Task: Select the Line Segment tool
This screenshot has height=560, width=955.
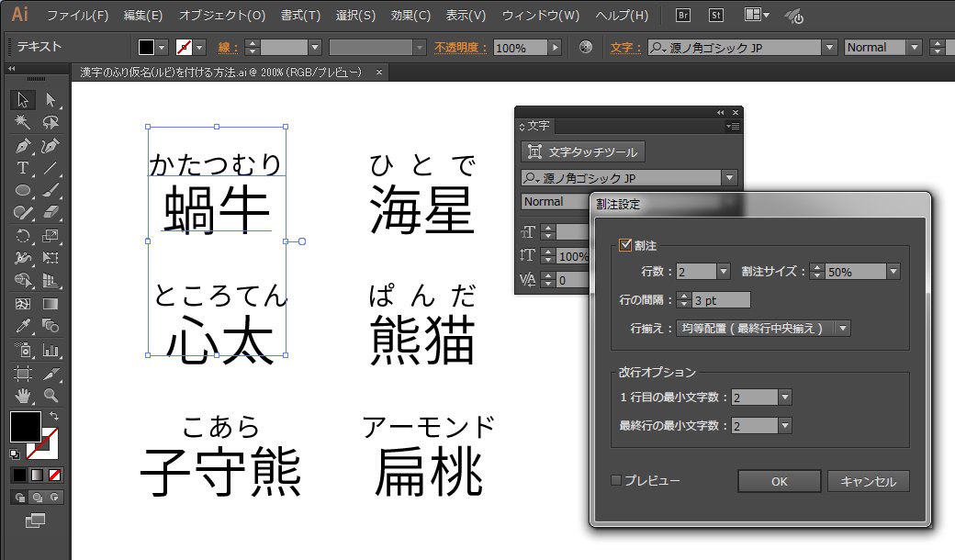Action: (51, 168)
